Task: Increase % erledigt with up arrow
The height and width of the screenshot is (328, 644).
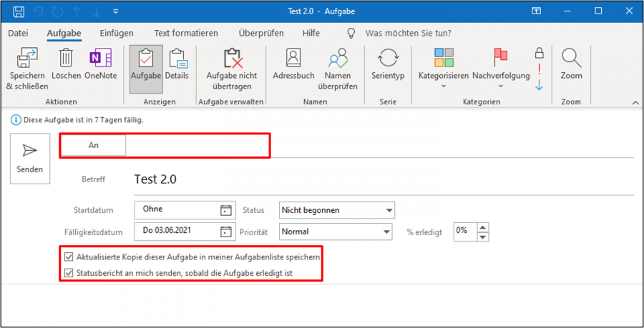Action: pyautogui.click(x=484, y=227)
